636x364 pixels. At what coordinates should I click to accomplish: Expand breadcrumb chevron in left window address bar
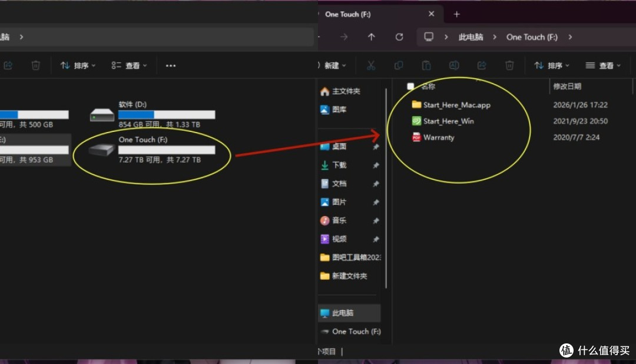21,37
